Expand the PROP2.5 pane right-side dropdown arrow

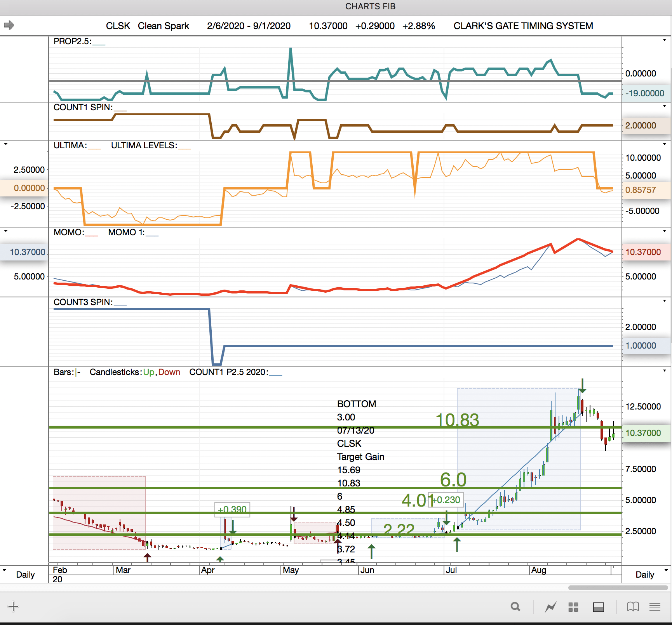coord(664,40)
